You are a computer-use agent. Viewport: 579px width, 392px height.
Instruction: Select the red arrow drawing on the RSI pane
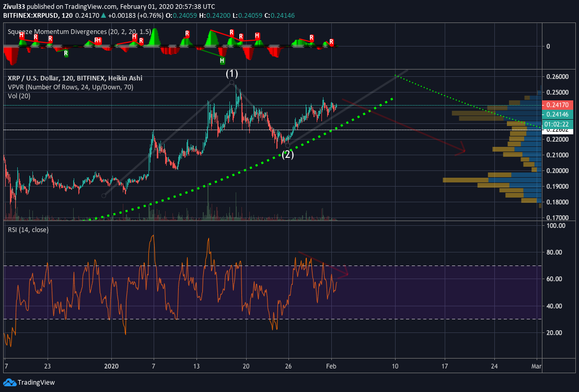[323, 264]
